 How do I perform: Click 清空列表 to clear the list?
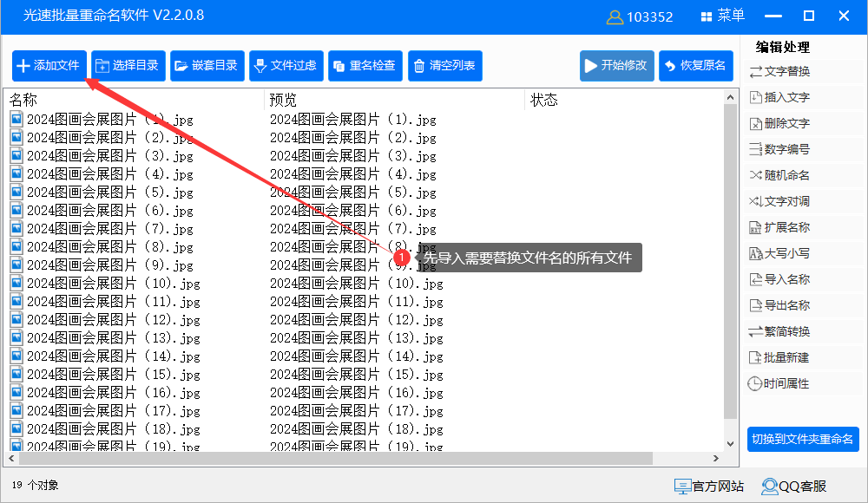click(445, 66)
